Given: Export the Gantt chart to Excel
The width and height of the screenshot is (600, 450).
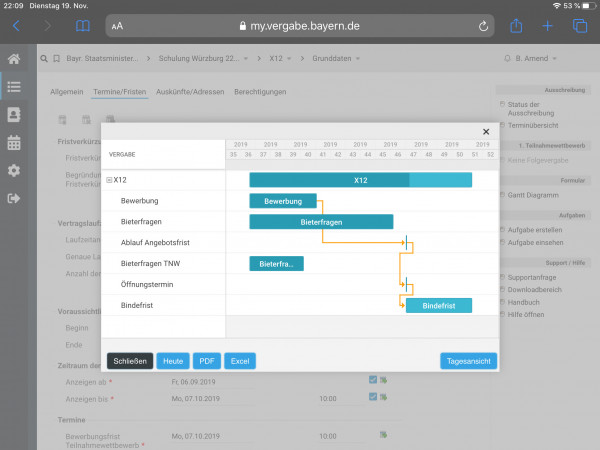Looking at the screenshot, I should coord(239,361).
